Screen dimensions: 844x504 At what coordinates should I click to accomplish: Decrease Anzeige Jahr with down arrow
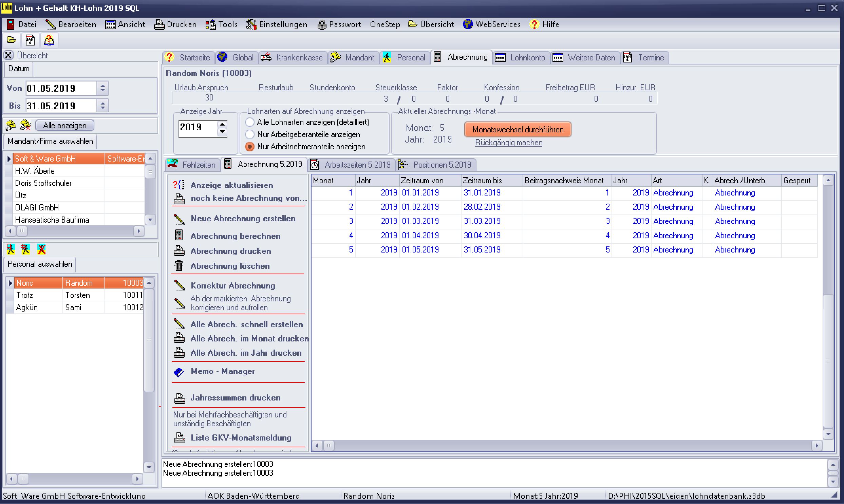pos(222,131)
